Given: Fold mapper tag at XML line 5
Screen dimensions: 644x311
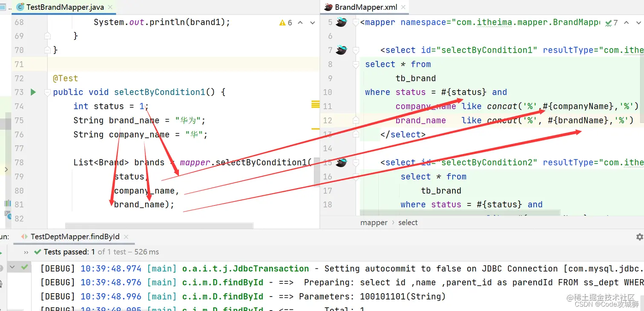Looking at the screenshot, I should 356,22.
